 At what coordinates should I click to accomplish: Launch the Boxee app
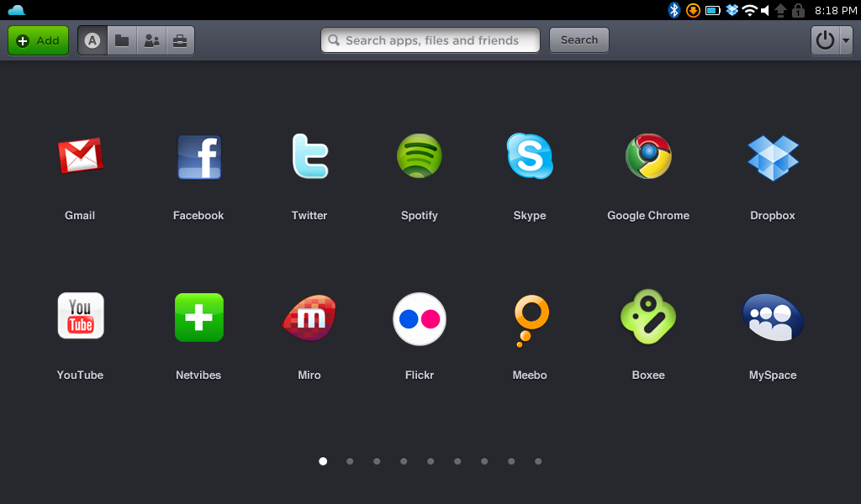point(648,317)
